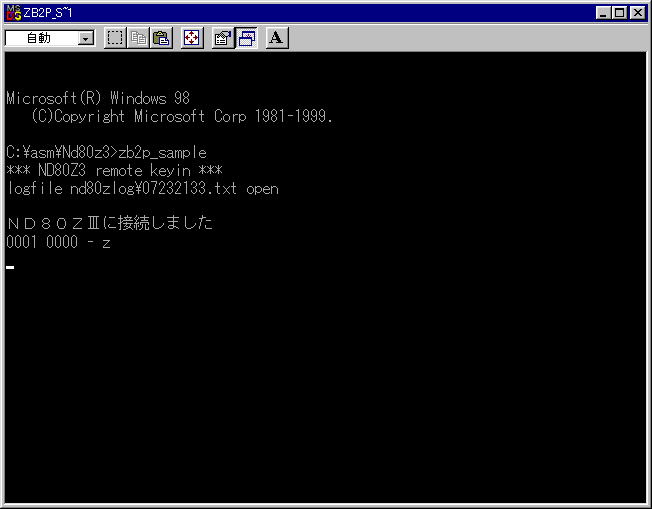
Task: Maximize the ZB2P_S~1 window
Action: pos(619,13)
